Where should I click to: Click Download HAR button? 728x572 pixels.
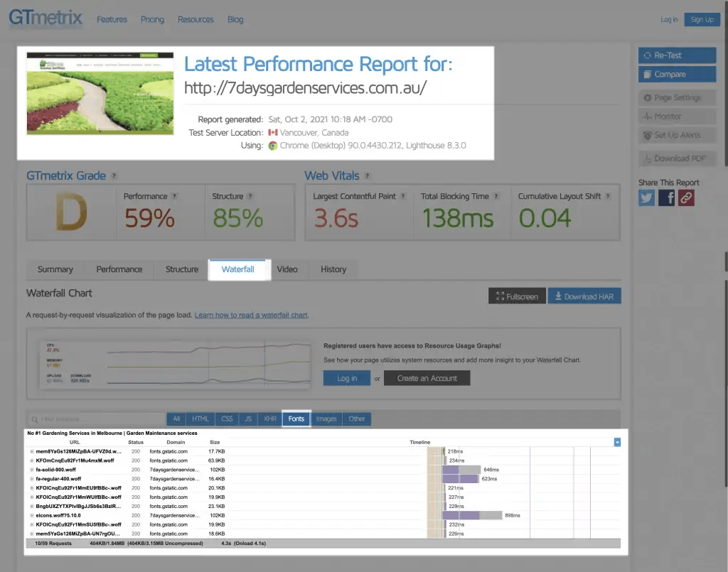[x=584, y=296]
